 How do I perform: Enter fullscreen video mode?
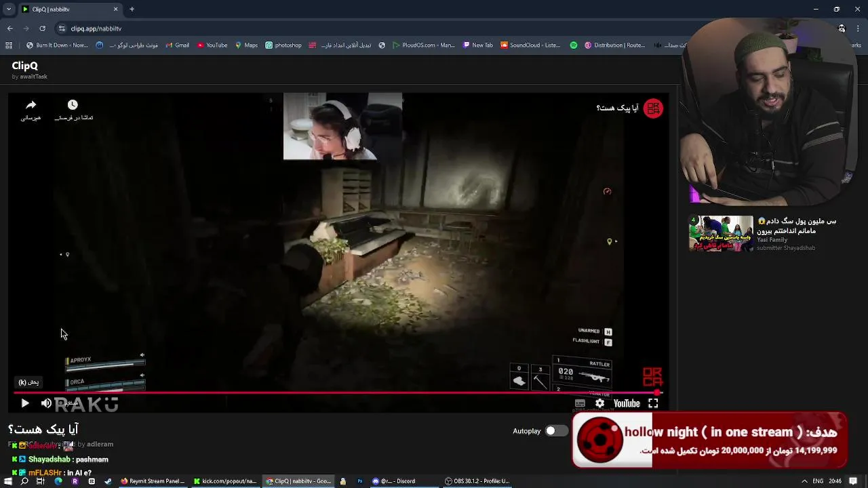(x=653, y=403)
